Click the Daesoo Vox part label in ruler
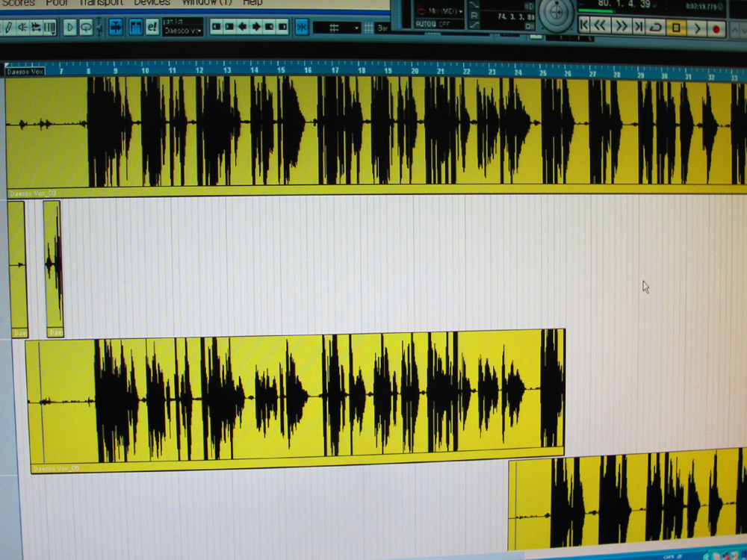Viewport: 747px width, 560px height. [x=25, y=72]
